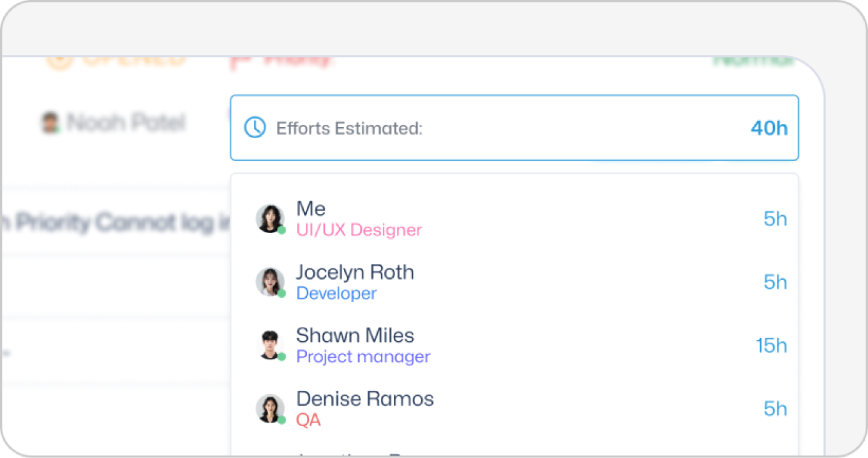Pick Shawn Miles in the list

(514, 346)
